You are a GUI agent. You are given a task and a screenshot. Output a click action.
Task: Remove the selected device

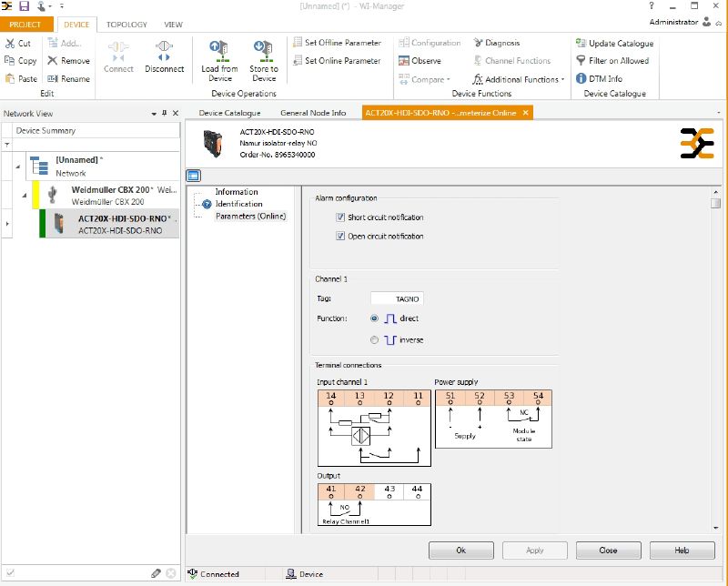(x=68, y=61)
